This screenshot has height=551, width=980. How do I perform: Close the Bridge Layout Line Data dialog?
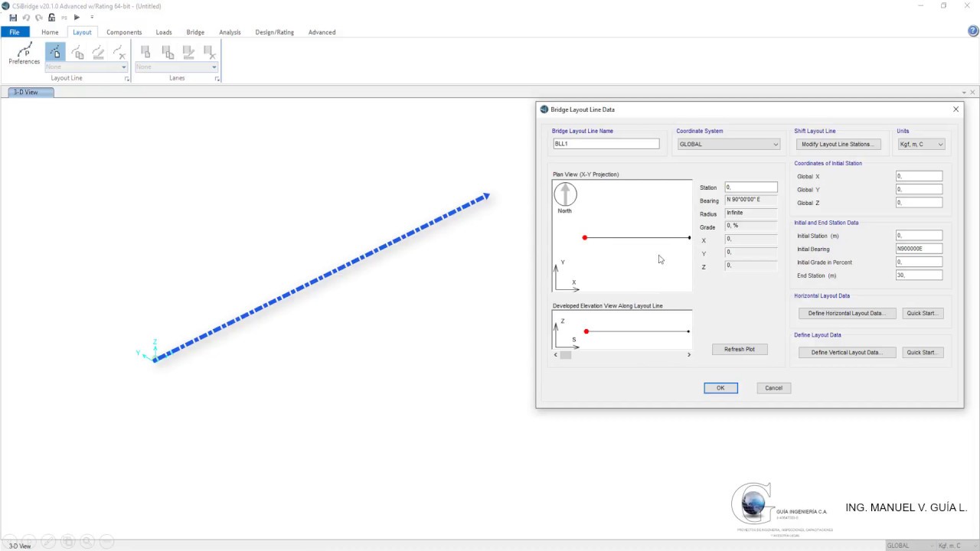click(x=955, y=109)
